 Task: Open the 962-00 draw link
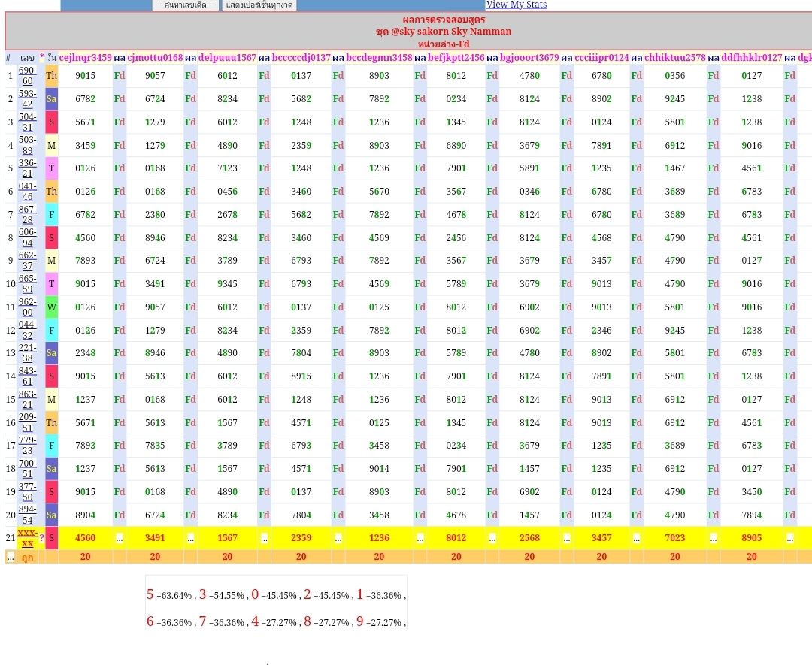coord(27,307)
